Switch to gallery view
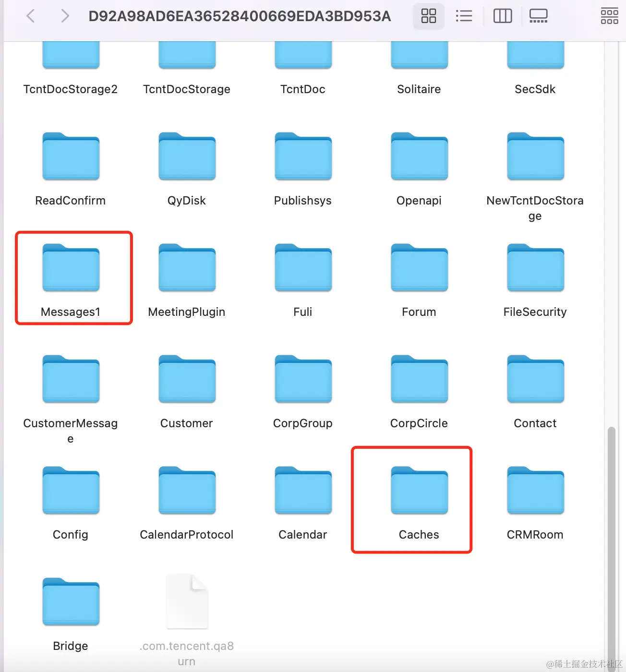The image size is (626, 672). click(538, 16)
